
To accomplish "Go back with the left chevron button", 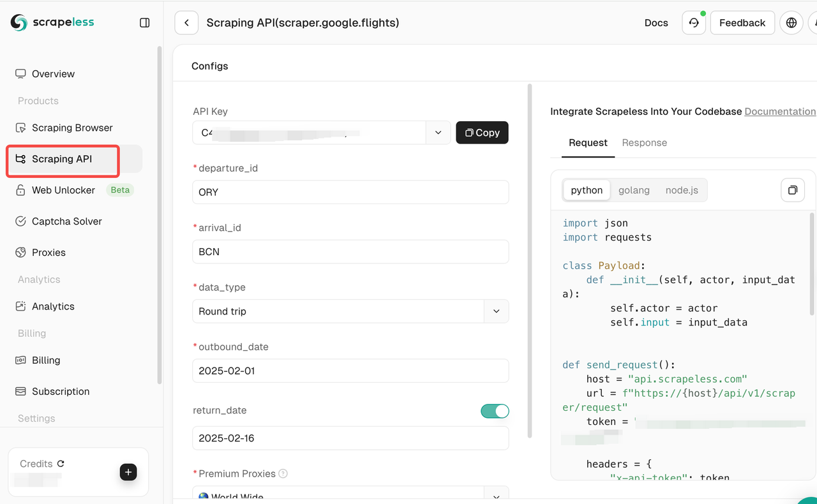I will tap(186, 22).
